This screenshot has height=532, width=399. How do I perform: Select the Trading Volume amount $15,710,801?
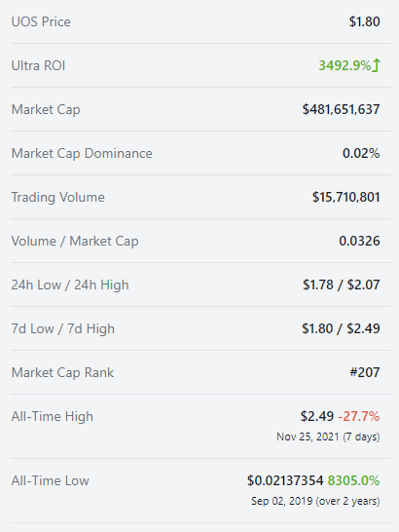pyautogui.click(x=346, y=197)
